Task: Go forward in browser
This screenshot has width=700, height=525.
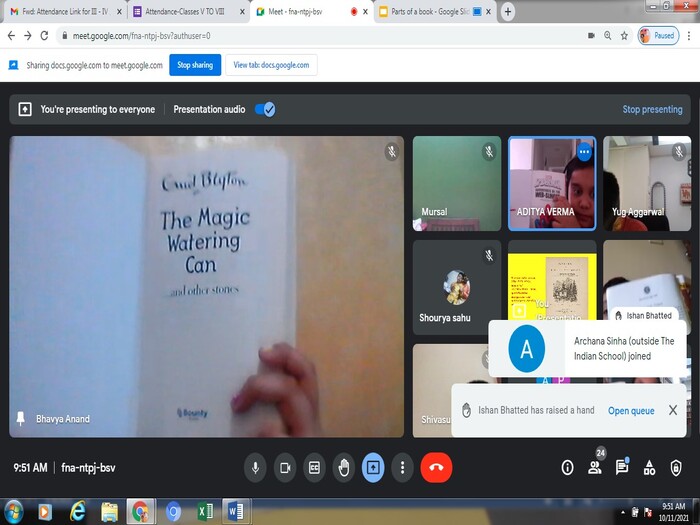Action: point(28,36)
